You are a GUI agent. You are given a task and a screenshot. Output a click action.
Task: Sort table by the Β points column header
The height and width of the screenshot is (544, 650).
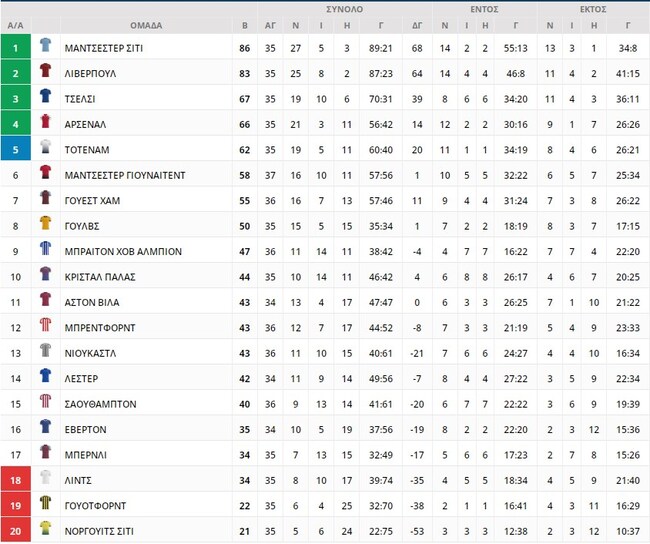pyautogui.click(x=245, y=26)
